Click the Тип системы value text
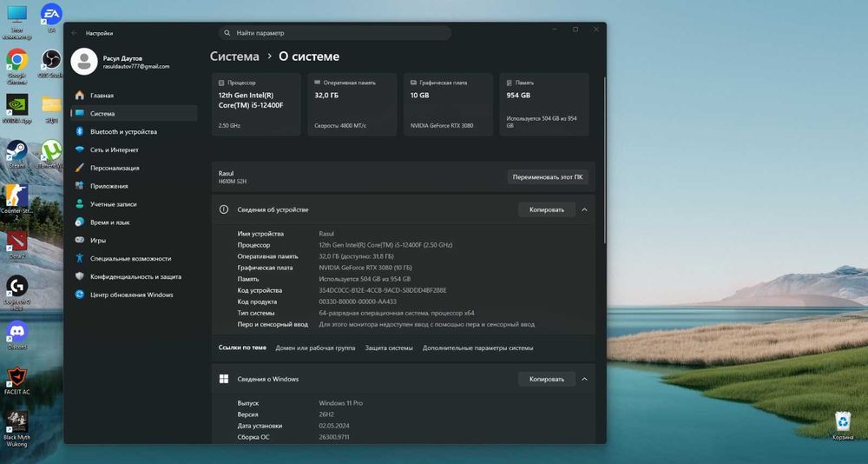This screenshot has height=464, width=868. [x=397, y=313]
